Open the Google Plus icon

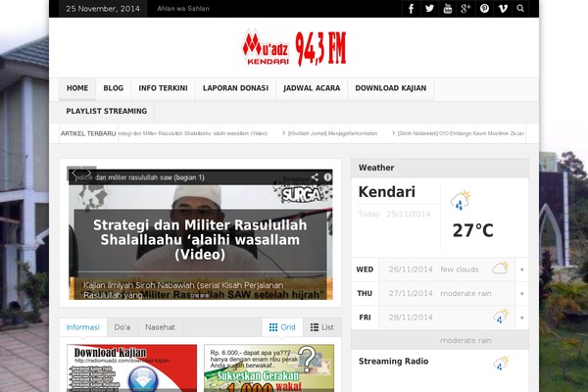[x=465, y=8]
